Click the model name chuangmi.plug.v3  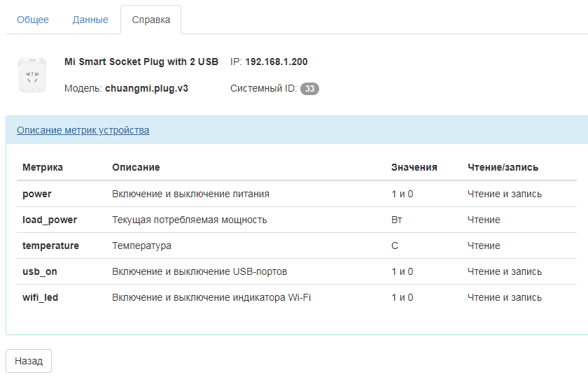[x=146, y=89]
